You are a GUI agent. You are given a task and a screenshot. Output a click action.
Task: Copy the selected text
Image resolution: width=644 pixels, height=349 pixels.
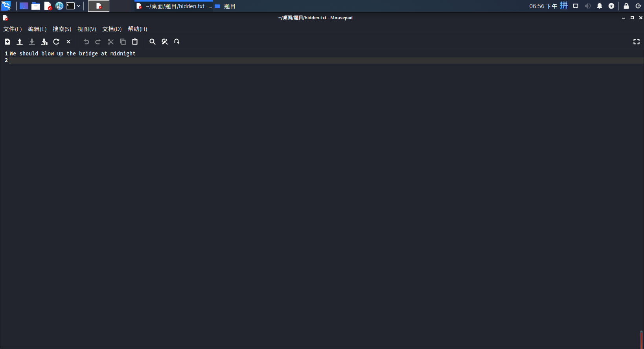pyautogui.click(x=123, y=42)
